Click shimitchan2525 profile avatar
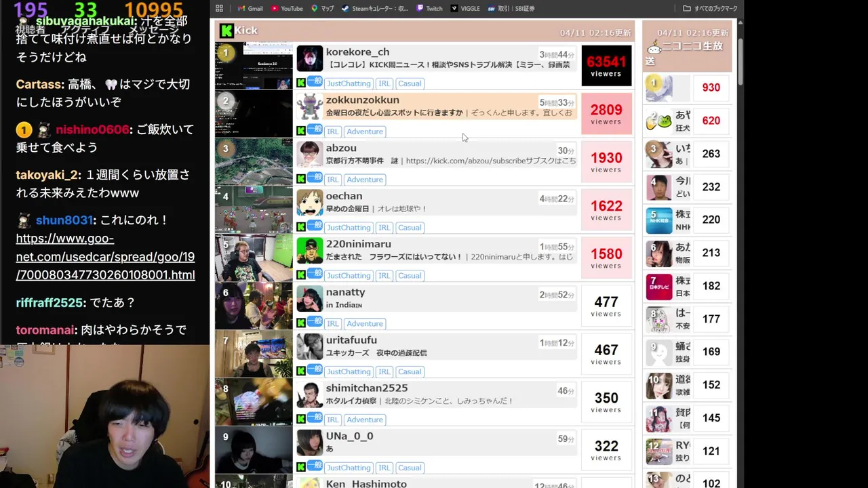 310,396
